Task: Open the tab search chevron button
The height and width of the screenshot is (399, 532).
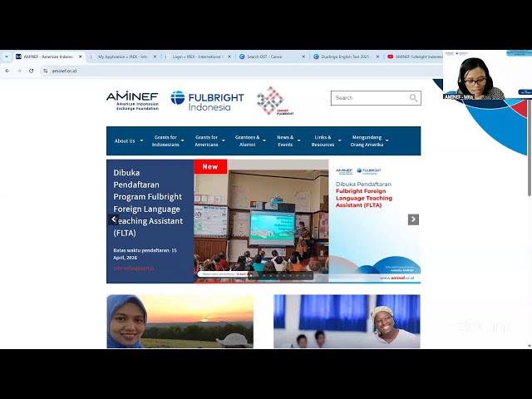Action: [x=7, y=57]
